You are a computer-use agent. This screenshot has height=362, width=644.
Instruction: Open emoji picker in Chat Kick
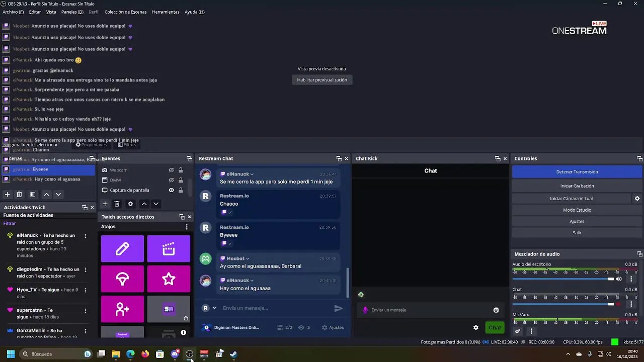tap(496, 310)
